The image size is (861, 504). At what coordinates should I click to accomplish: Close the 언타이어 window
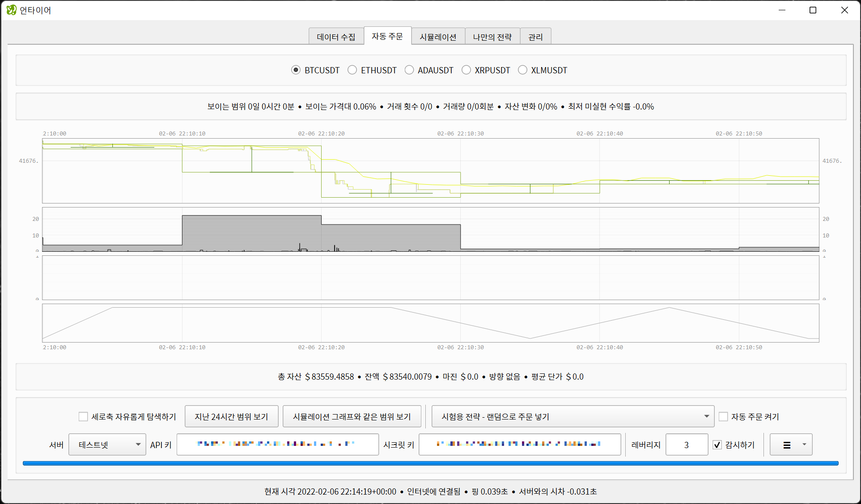click(x=844, y=10)
